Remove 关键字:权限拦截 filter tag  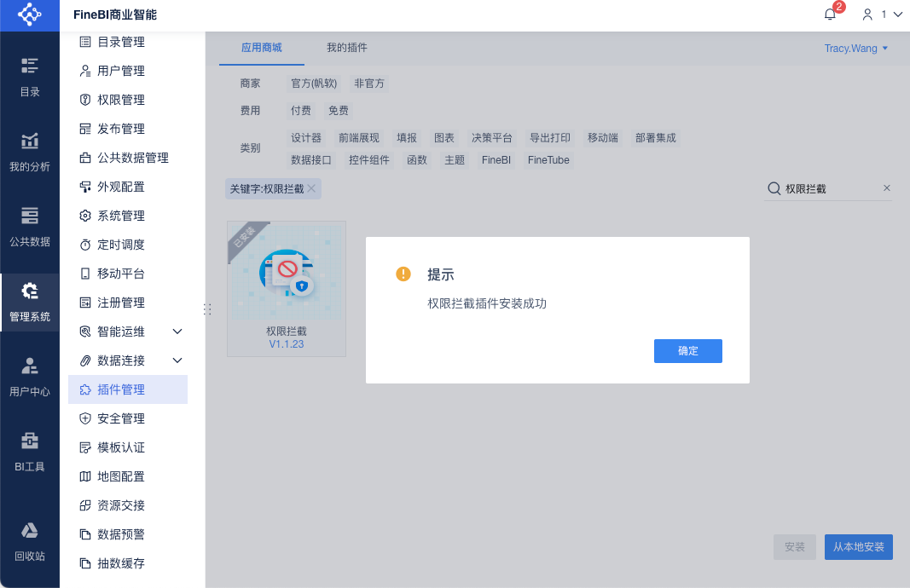311,188
